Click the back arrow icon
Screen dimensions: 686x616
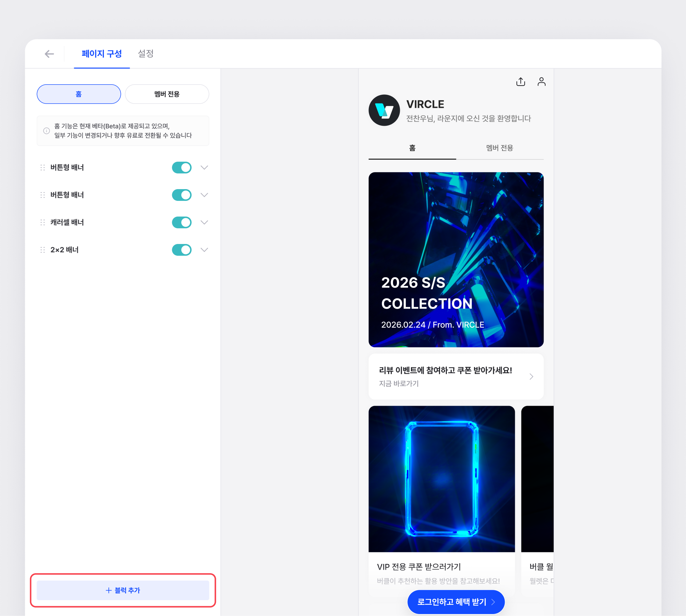tap(49, 54)
